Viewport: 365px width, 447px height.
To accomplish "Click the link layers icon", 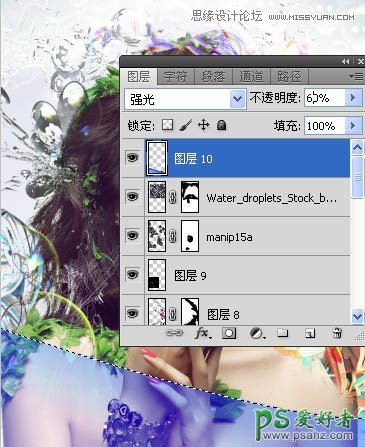I will 174,333.
